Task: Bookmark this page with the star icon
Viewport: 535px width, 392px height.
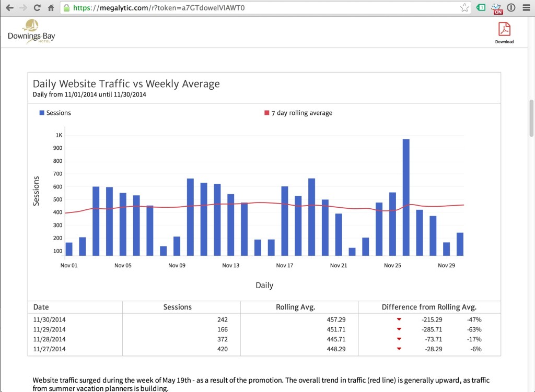Action: click(464, 8)
